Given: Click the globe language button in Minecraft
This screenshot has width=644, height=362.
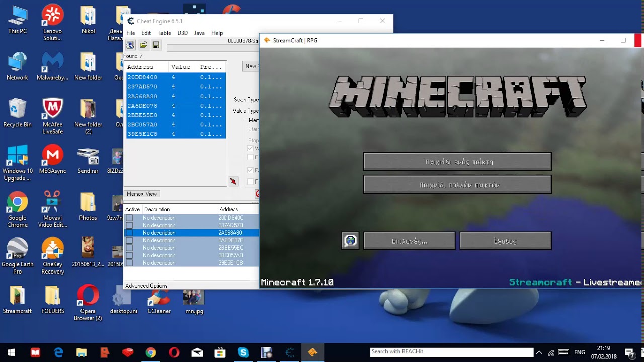Looking at the screenshot, I should click(350, 241).
